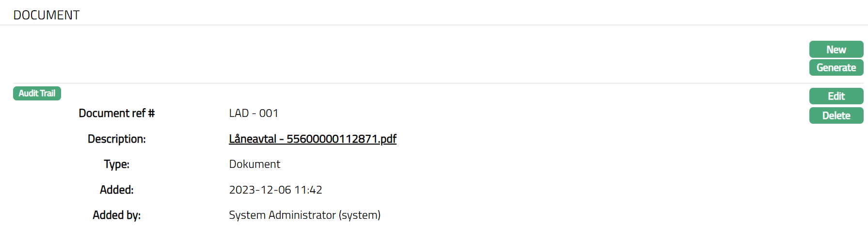This screenshot has width=868, height=229.
Task: Click the 'Document ref #' label
Action: pyautogui.click(x=116, y=113)
